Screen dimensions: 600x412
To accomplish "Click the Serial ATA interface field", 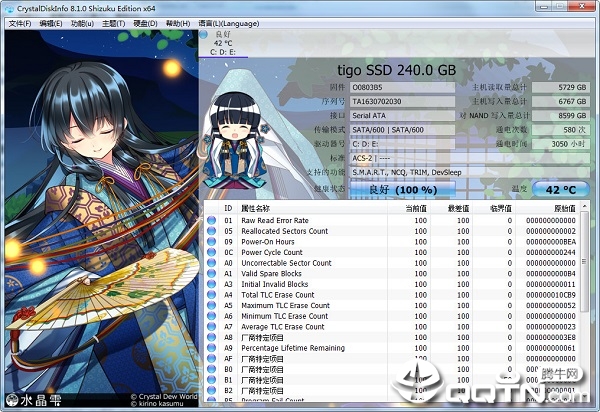I will [x=402, y=116].
